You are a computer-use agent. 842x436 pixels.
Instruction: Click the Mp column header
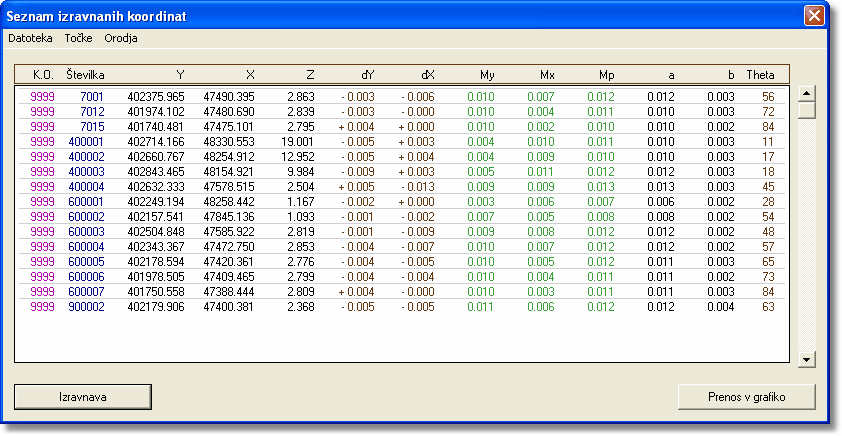[x=607, y=74]
